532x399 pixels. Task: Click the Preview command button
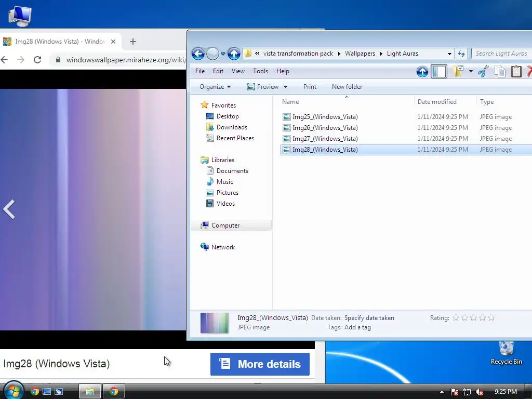(262, 87)
